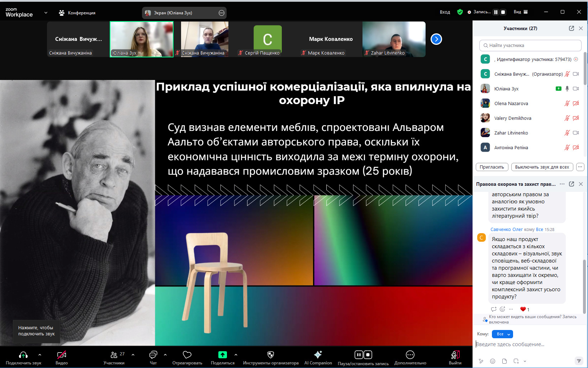Click the Join Audio headphone icon
This screenshot has width=588, height=368.
click(23, 355)
